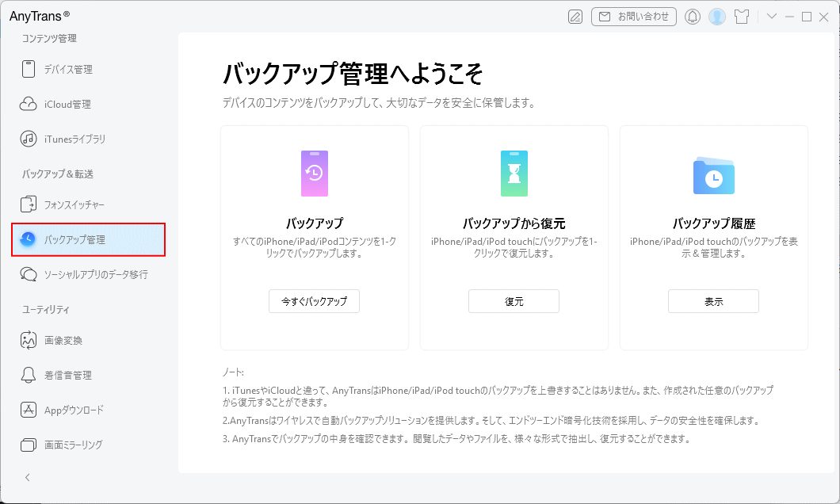
Task: Click the バックアップから復元 card title
Action: point(514,223)
